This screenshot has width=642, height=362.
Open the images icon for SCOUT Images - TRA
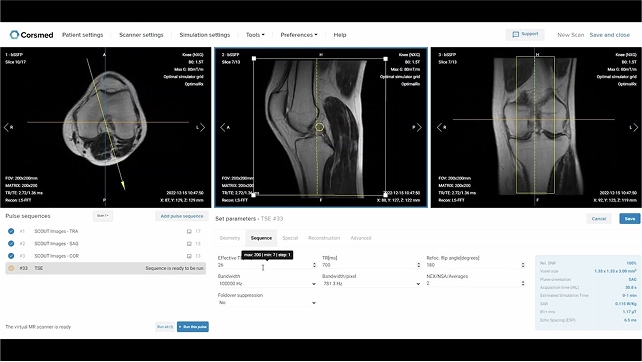(189, 231)
